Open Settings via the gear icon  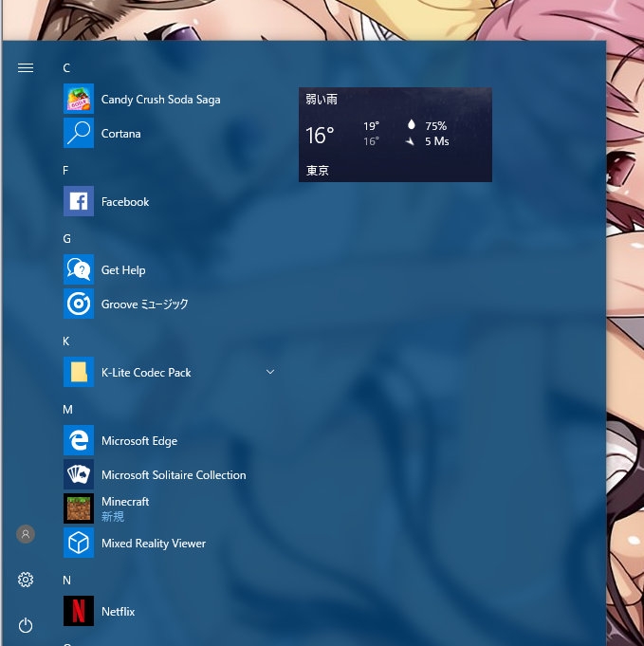(26, 580)
